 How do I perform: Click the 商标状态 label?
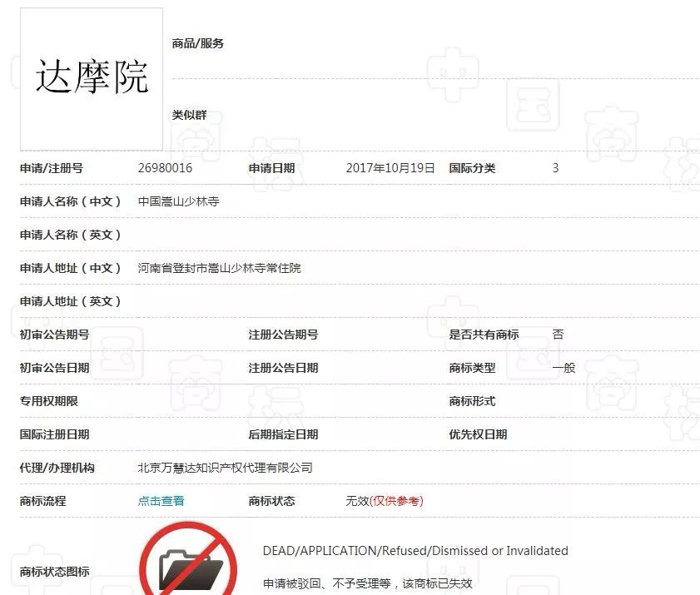click(271, 501)
